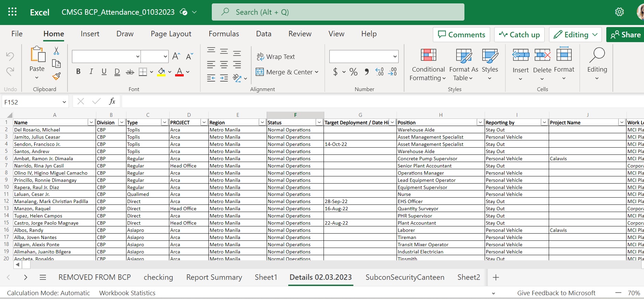The width and height of the screenshot is (644, 299).
Task: Apply Borders using the border icon
Action: (143, 72)
